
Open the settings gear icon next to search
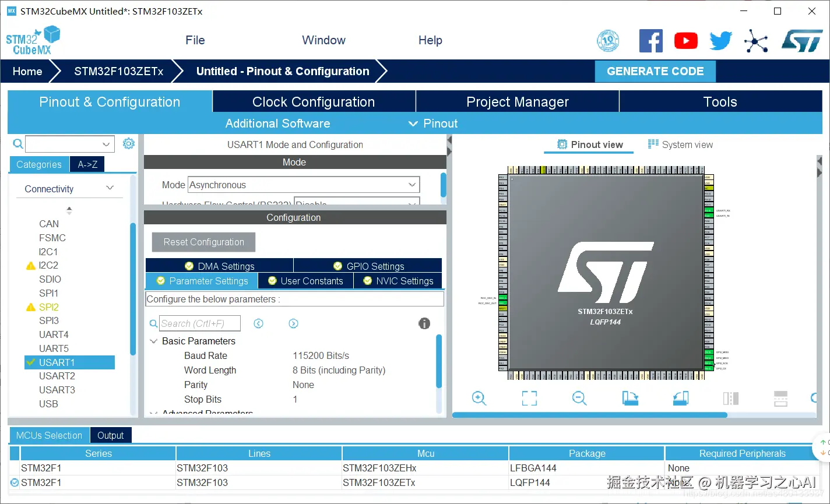pyautogui.click(x=129, y=143)
